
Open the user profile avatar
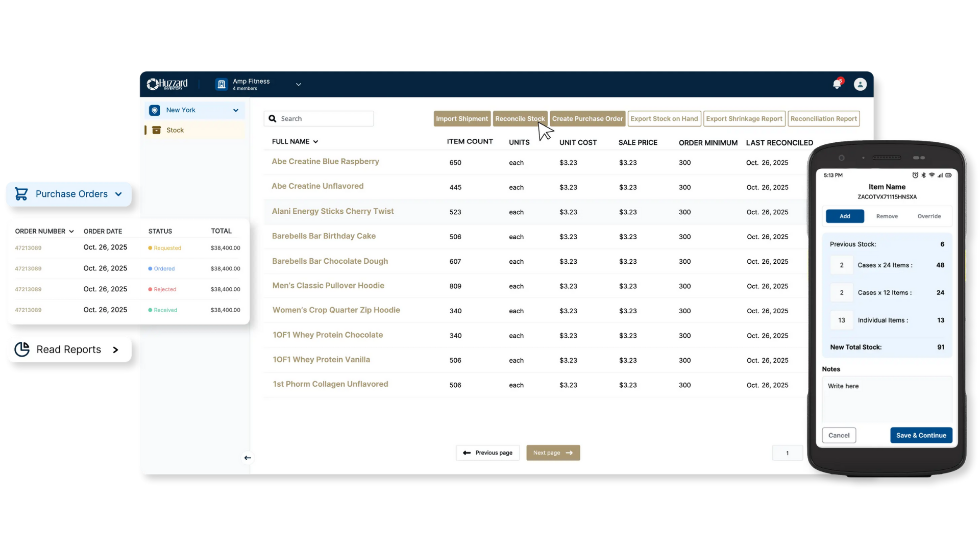[x=860, y=84]
